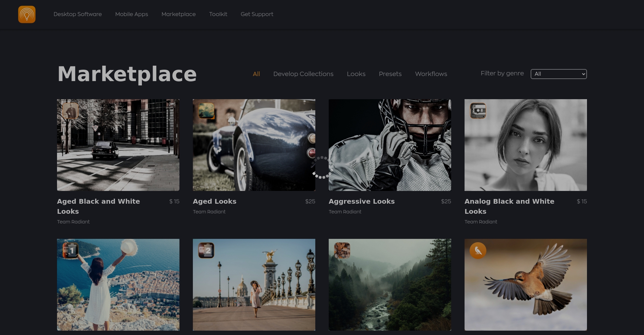
Task: Open Desktop Software menu
Action: pyautogui.click(x=77, y=14)
